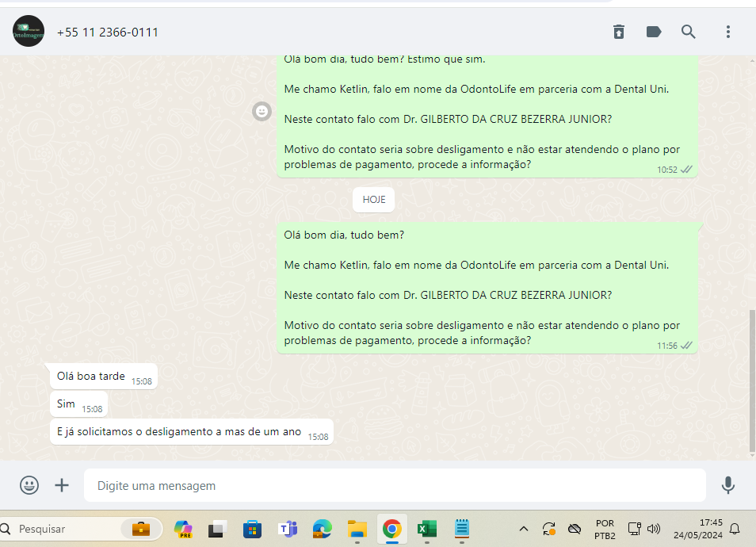Screen dimensions: 756x547
Task: Search within the conversation
Action: pos(688,32)
